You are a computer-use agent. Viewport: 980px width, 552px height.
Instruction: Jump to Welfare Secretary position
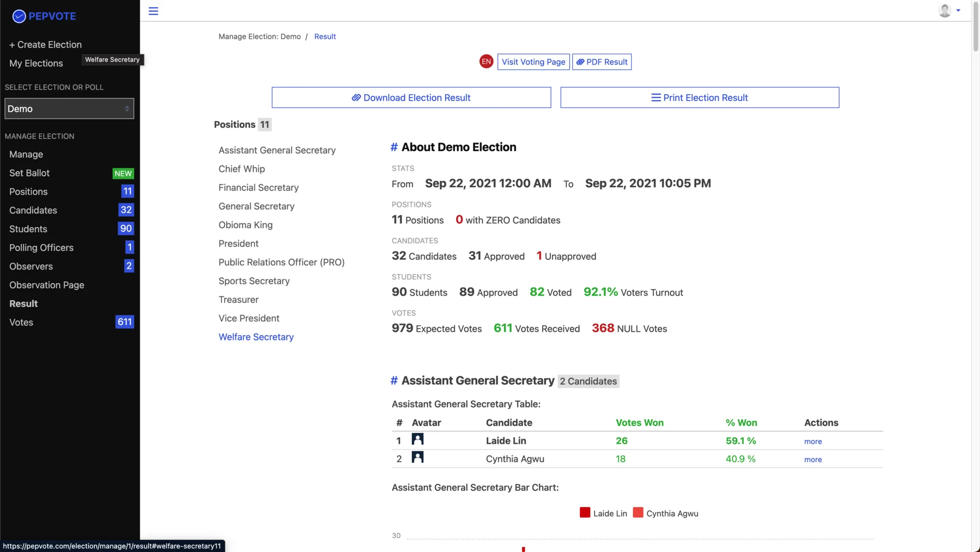pos(256,337)
